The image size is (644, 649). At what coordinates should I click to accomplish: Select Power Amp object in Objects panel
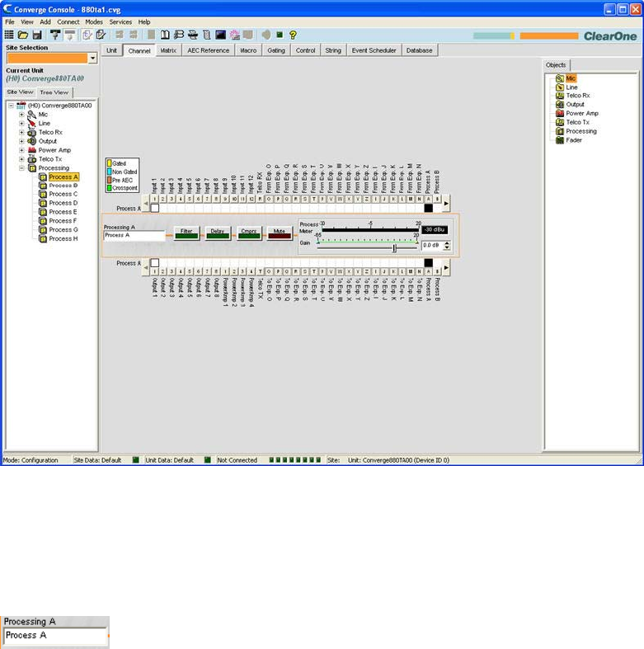577,114
